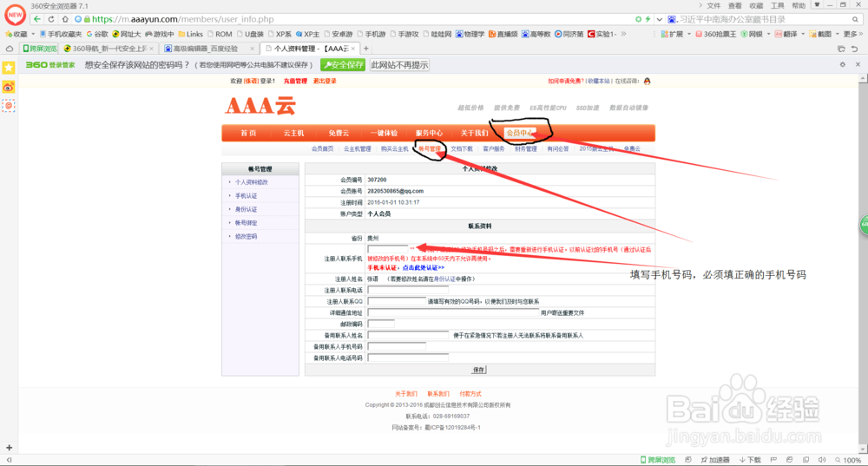Screen dimensions: 868x466
Task: Open the yellow star favorites sidebar icon
Action: (9, 68)
